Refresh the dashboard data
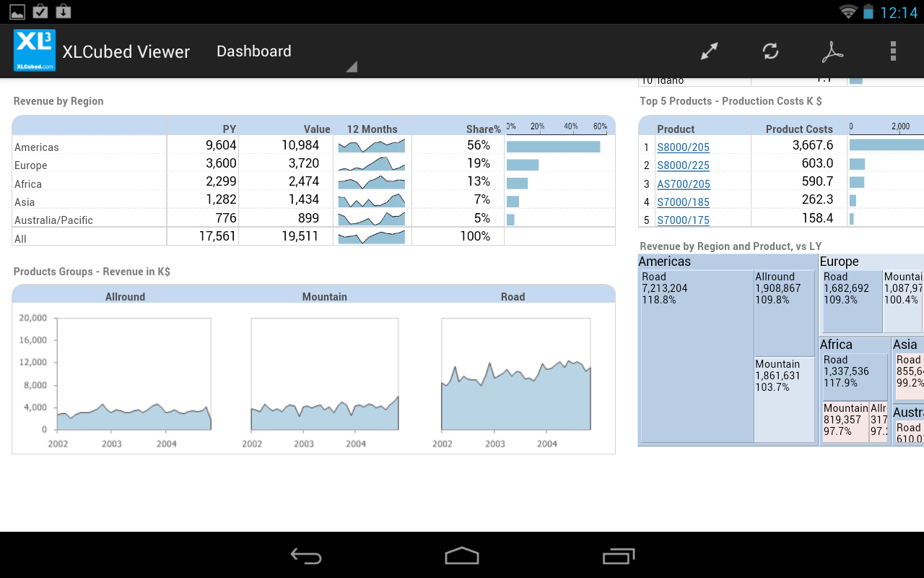The height and width of the screenshot is (578, 924). pyautogui.click(x=770, y=51)
